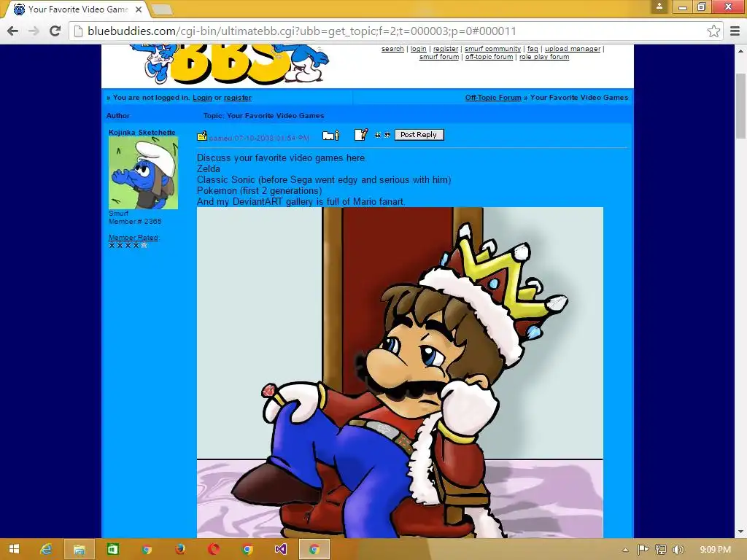
Task: Click the scrollbar up arrow
Action: pos(740,50)
